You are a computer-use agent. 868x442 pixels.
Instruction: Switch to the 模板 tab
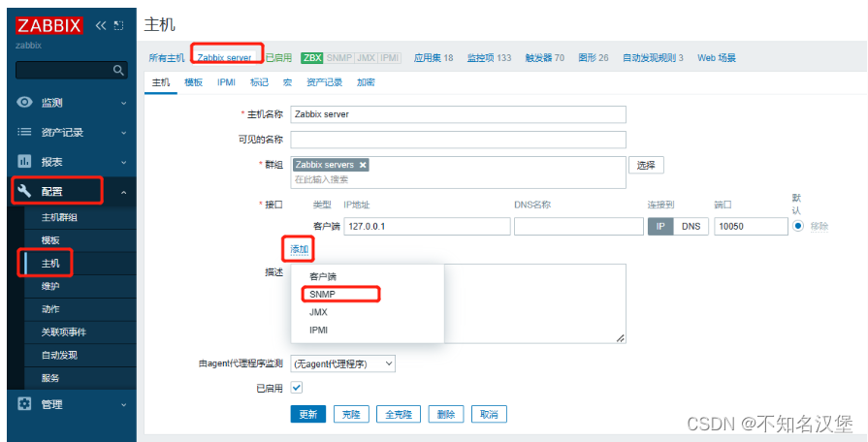193,82
